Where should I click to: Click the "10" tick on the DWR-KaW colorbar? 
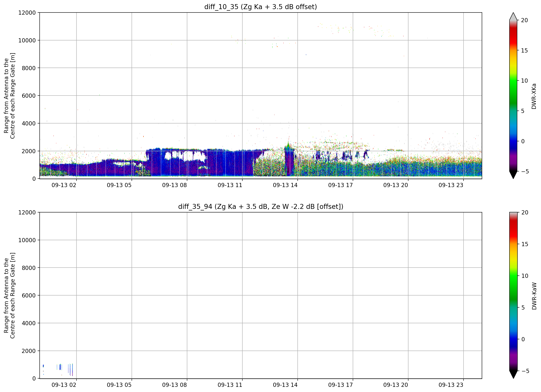point(525,276)
